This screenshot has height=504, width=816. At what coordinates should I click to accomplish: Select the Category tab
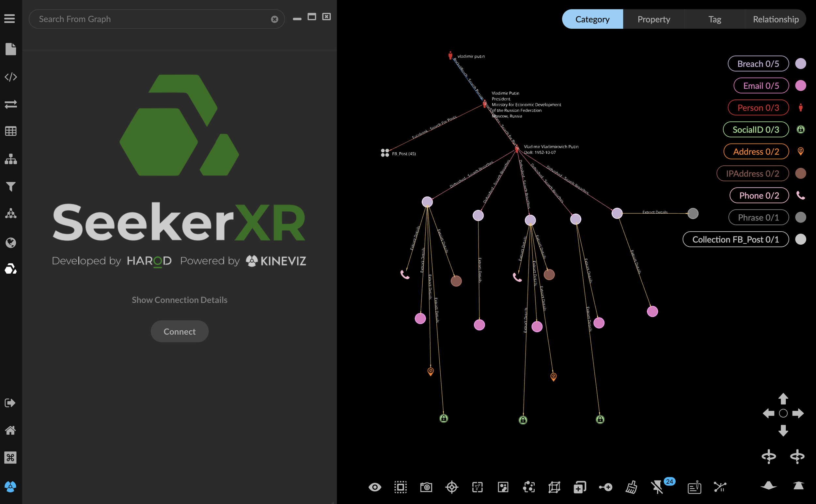click(592, 19)
